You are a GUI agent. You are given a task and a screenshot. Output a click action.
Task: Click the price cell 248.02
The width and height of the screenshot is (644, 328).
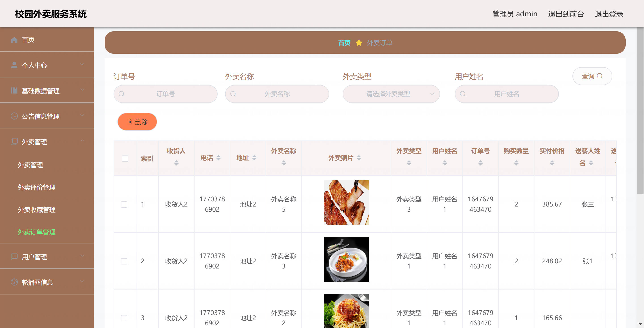coord(552,261)
